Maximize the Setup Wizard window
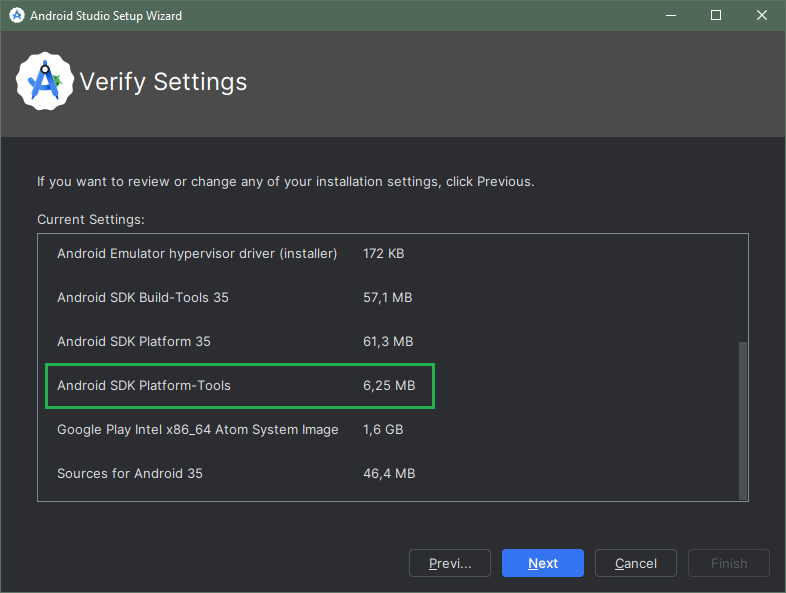The width and height of the screenshot is (786, 593). (x=716, y=16)
